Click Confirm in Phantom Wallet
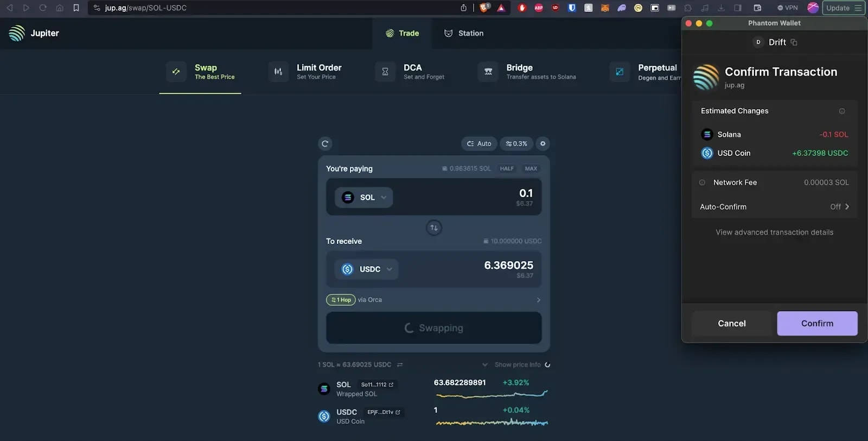 817,323
